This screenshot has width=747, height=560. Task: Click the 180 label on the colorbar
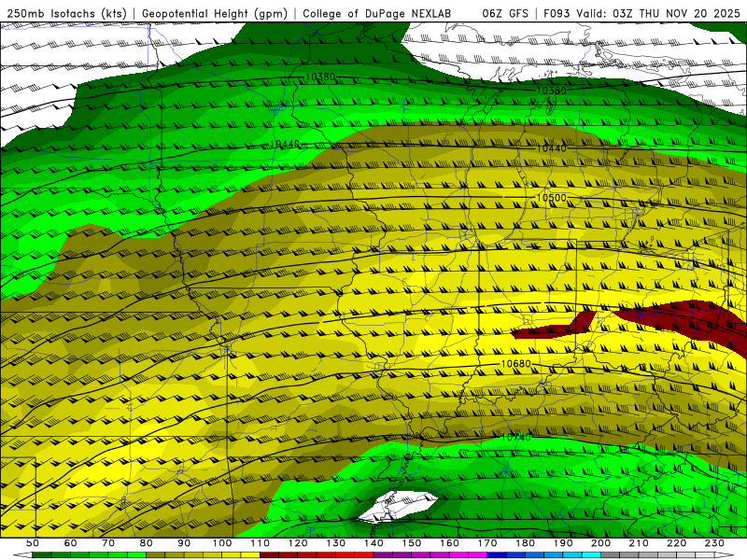pyautogui.click(x=525, y=543)
